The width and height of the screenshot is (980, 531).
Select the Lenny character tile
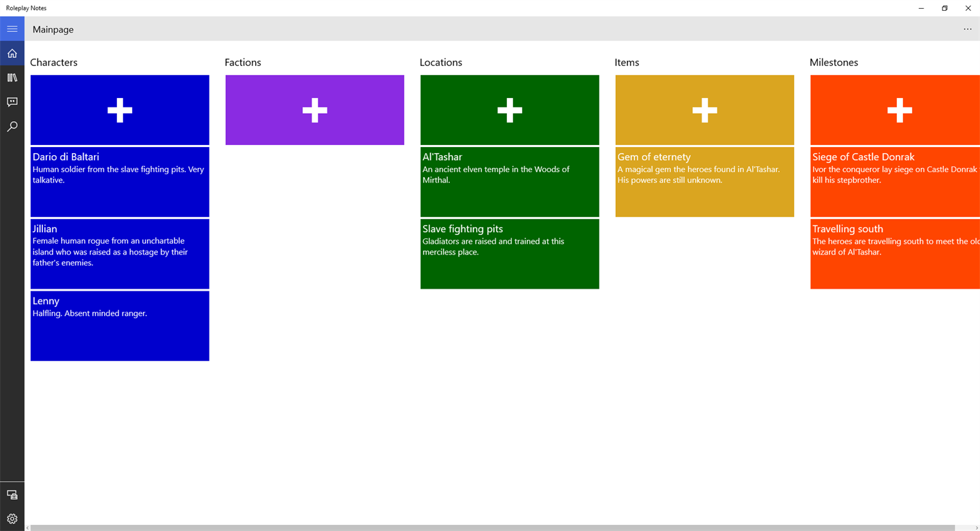pyautogui.click(x=120, y=326)
